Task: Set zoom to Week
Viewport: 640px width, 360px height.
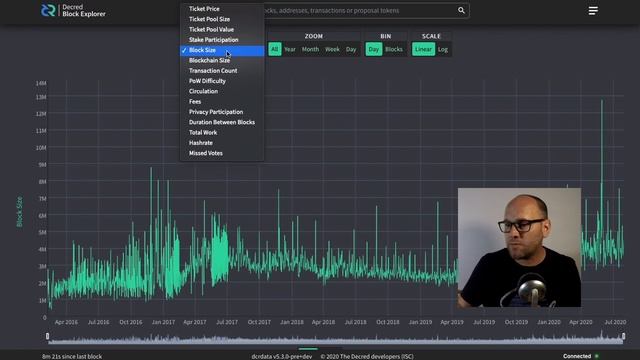Action: [x=332, y=49]
